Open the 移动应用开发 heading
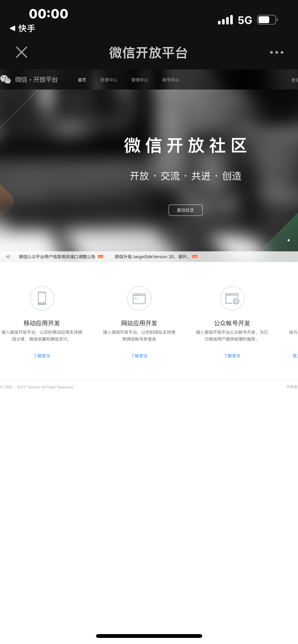The image size is (298, 644). tap(42, 323)
